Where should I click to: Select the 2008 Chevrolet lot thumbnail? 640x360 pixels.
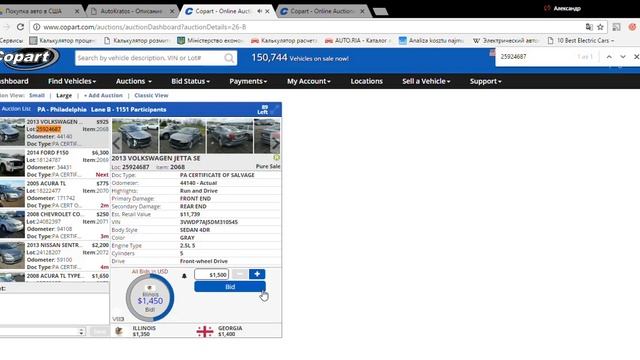point(12,224)
